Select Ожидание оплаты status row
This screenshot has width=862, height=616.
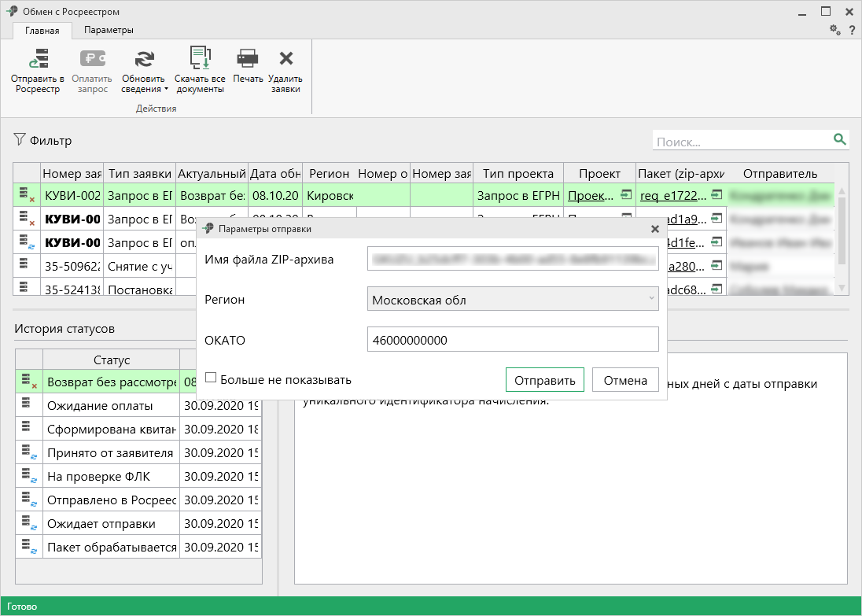coord(100,406)
